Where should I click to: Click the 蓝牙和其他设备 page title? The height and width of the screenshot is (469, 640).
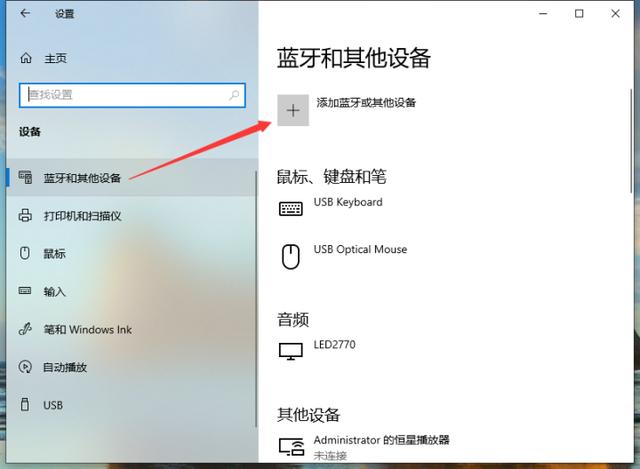pos(353,58)
